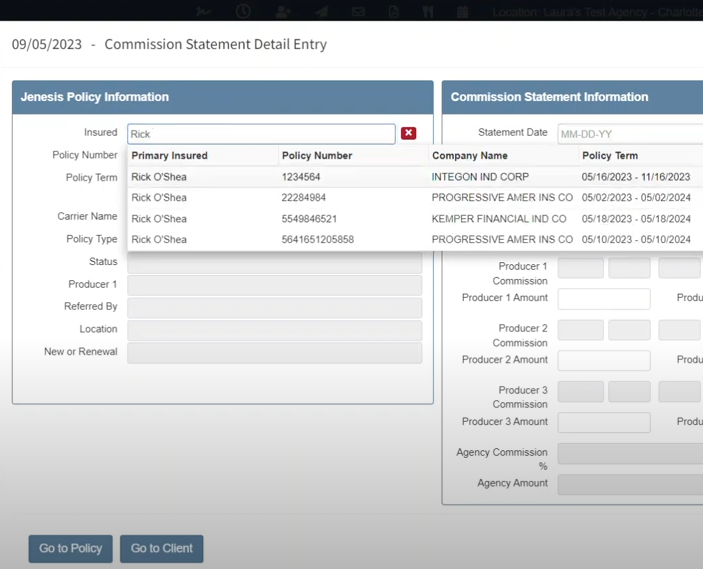Viewport: 703px width, 569px height.
Task: Select policy number 5641651205858 in the results
Action: click(x=317, y=239)
